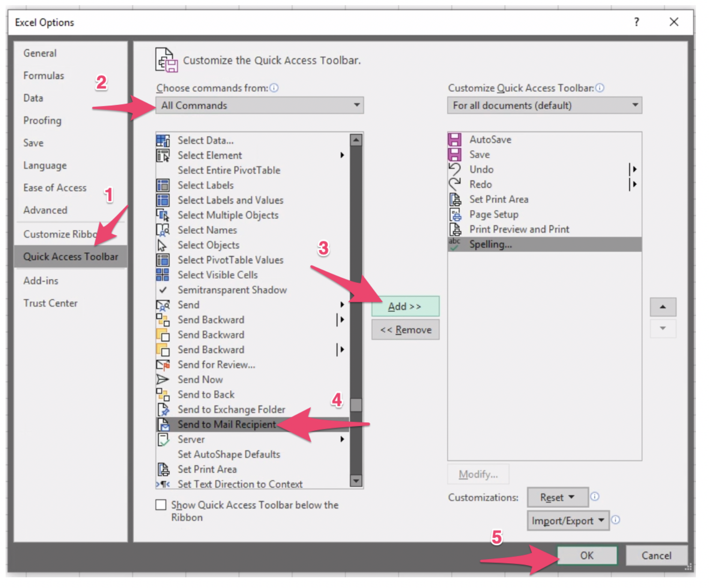Click OK to confirm options
The image size is (709, 588).
(587, 555)
